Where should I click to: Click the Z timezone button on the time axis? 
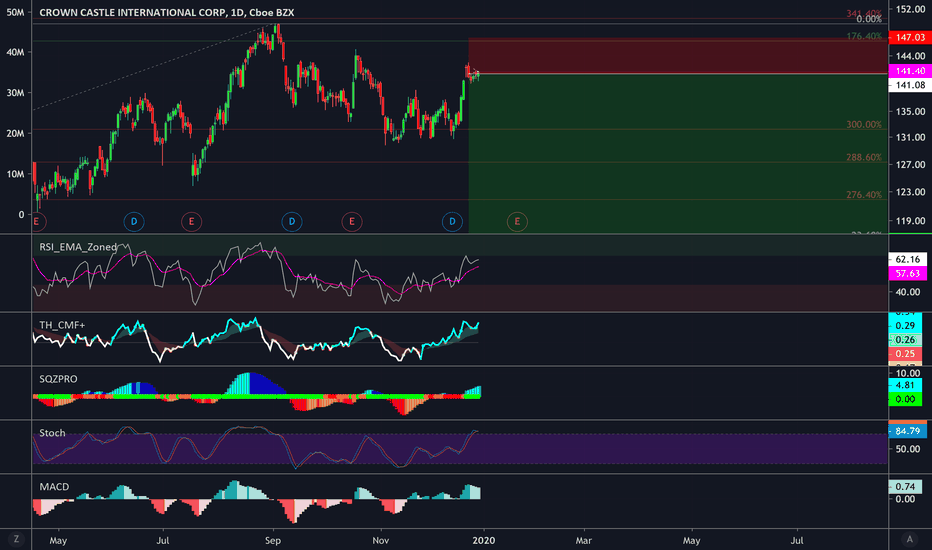pyautogui.click(x=16, y=539)
